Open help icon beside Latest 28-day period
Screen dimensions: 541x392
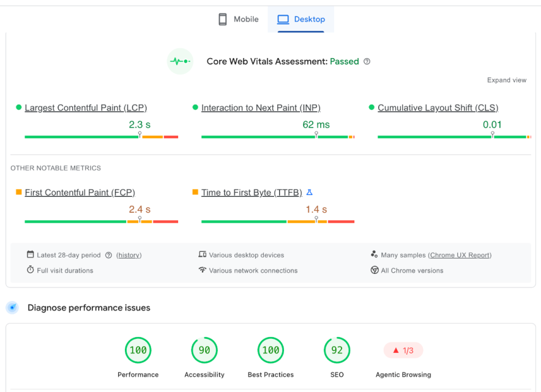click(109, 255)
